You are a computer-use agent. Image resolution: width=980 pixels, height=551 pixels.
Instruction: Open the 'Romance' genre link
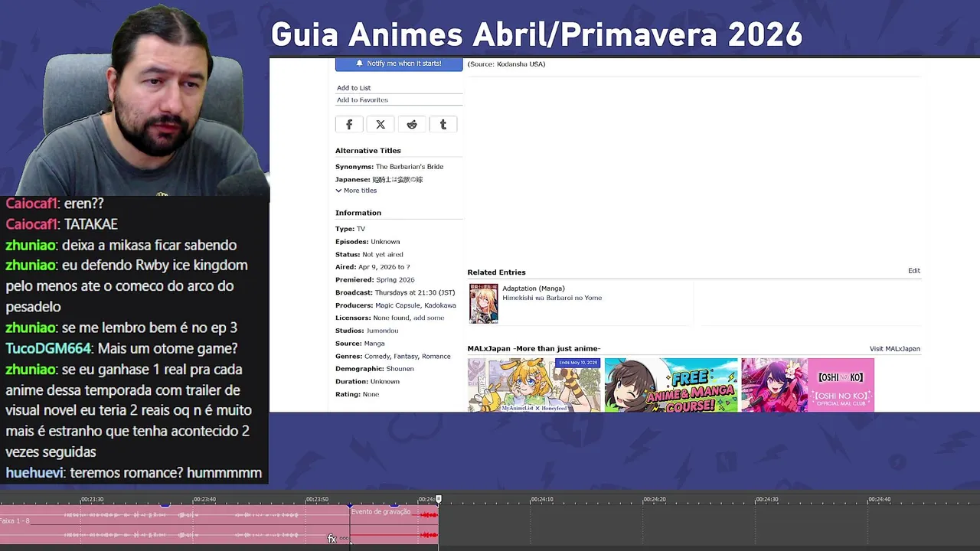point(436,357)
